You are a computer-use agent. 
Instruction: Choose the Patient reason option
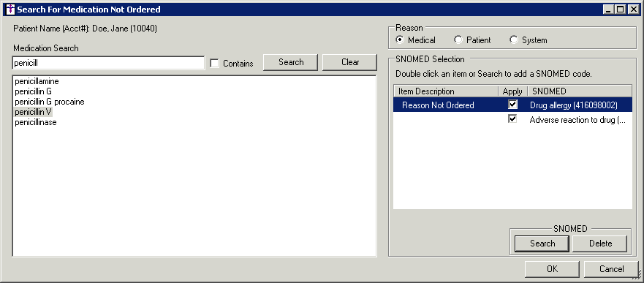tap(458, 39)
